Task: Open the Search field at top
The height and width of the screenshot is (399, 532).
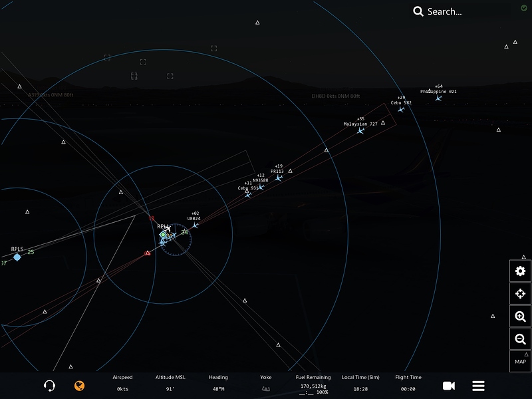Action: tap(462, 11)
